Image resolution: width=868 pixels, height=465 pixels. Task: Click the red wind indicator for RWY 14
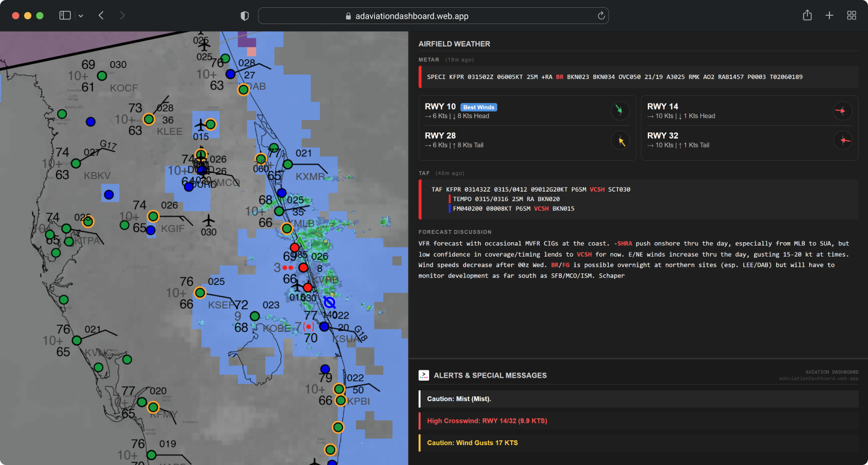(842, 111)
